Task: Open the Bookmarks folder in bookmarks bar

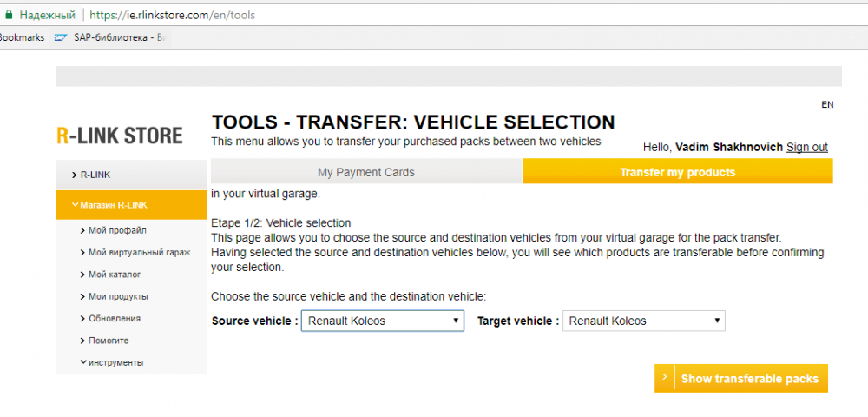Action: tap(21, 37)
